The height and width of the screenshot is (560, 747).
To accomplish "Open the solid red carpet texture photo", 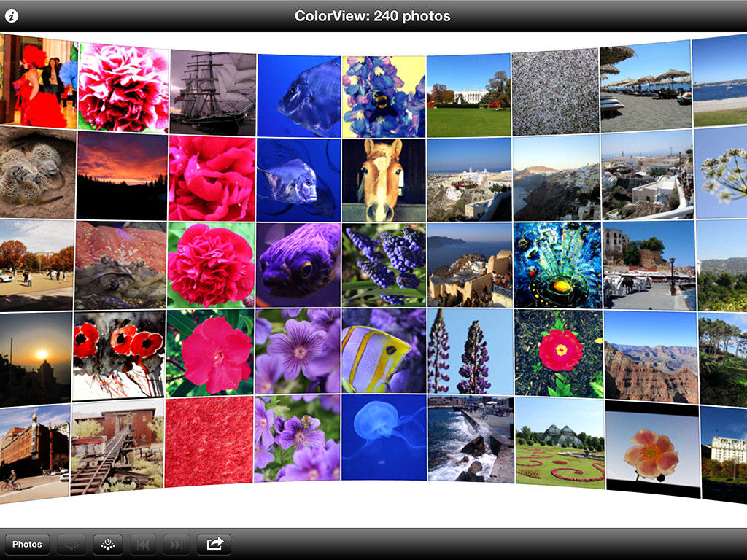I will [x=209, y=442].
